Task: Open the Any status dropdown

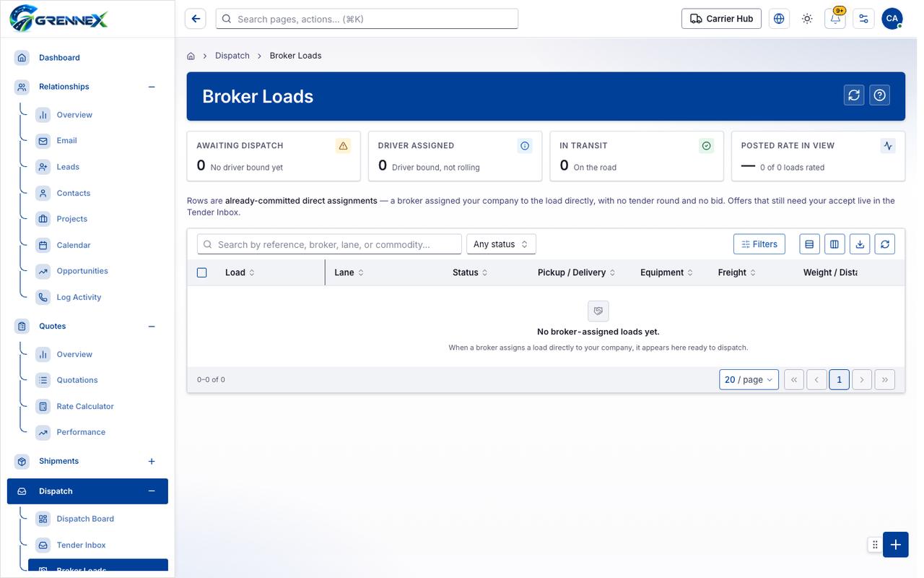Action: [x=501, y=244]
